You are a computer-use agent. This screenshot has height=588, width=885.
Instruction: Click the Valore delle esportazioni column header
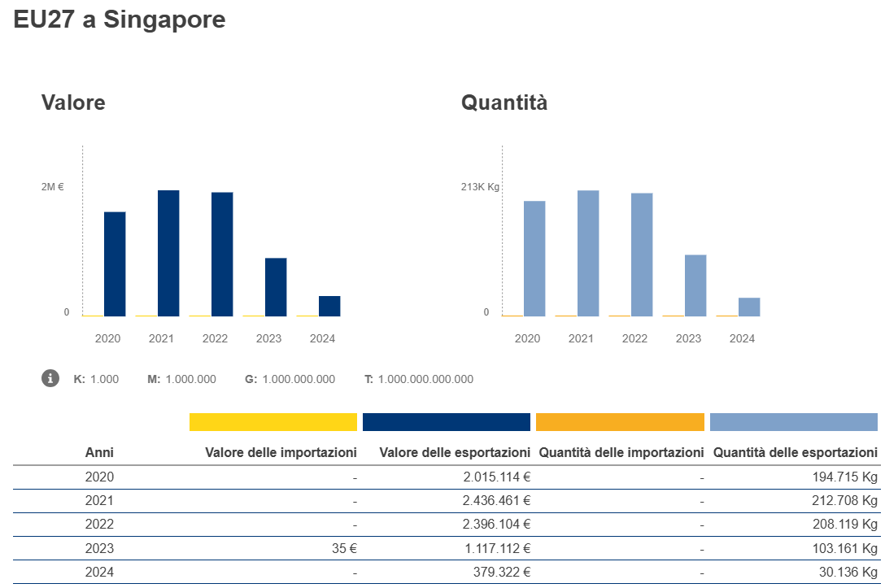click(x=455, y=452)
